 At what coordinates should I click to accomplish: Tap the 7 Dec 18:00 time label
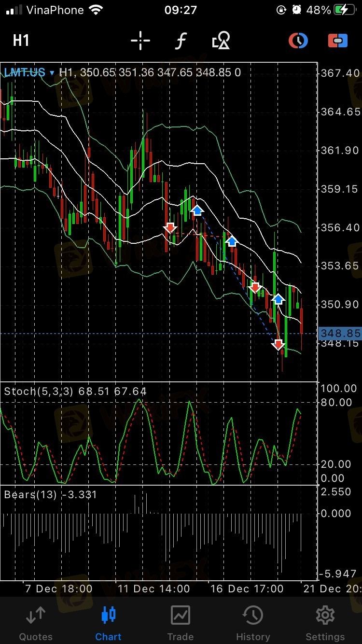pyautogui.click(x=58, y=588)
